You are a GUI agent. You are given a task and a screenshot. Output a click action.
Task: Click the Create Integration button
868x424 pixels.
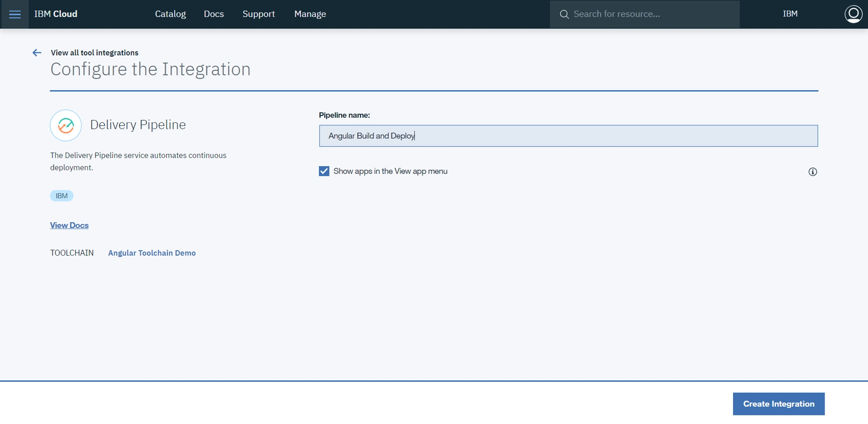[x=779, y=404]
